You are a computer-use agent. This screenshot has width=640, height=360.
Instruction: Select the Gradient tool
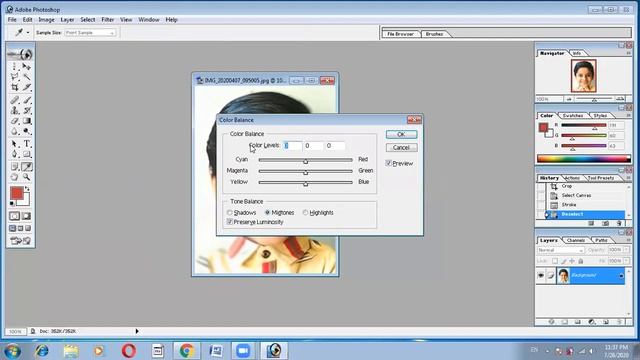[27, 121]
